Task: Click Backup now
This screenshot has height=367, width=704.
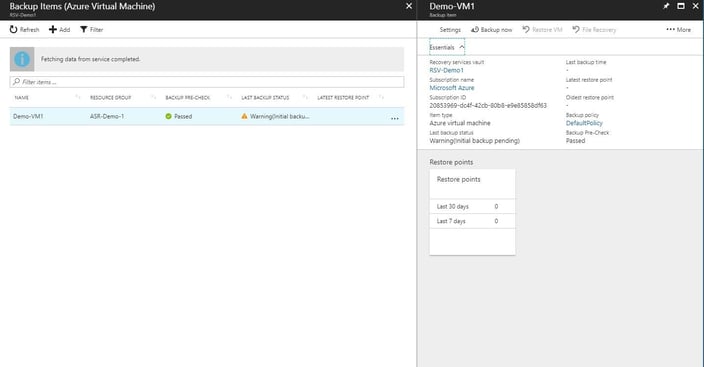Action: [x=491, y=30]
